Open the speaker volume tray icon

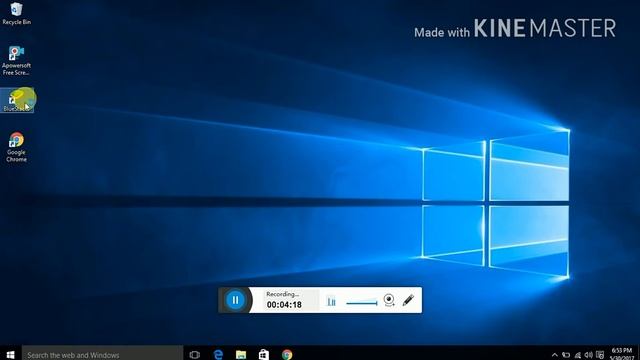(x=589, y=355)
